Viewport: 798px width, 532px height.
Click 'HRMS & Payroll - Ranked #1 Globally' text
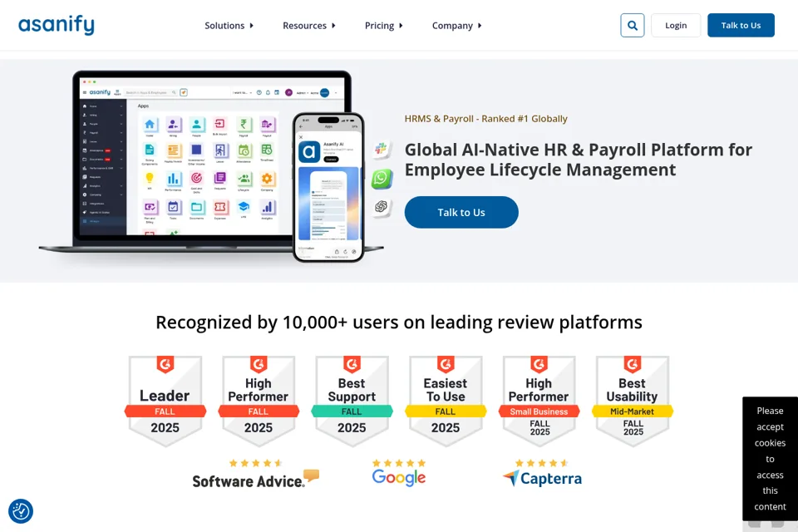point(485,119)
